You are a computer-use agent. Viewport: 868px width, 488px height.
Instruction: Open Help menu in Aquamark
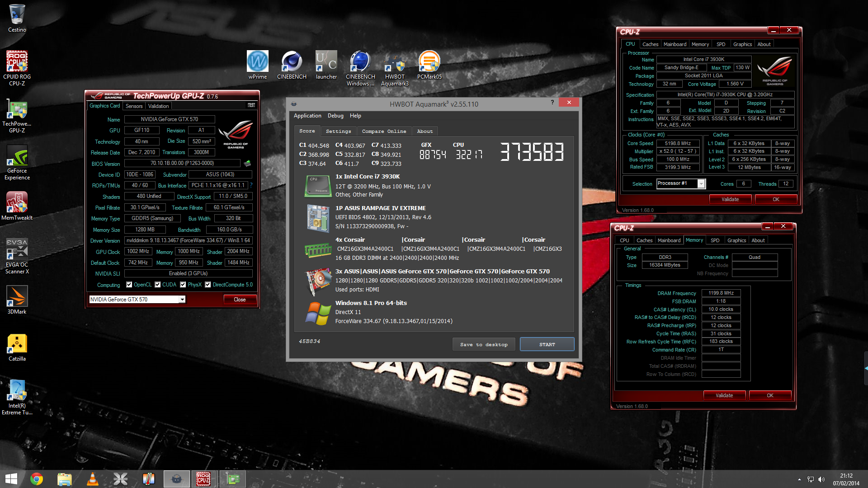pos(355,116)
